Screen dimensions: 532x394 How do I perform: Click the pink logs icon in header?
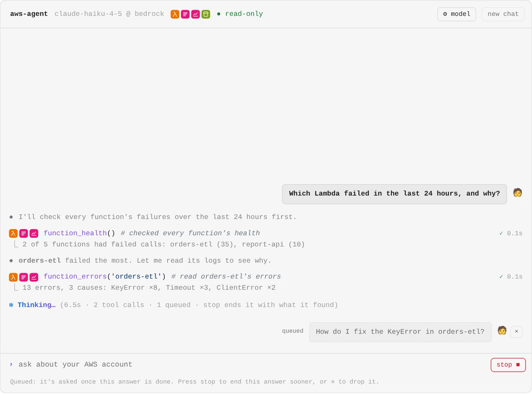click(185, 14)
